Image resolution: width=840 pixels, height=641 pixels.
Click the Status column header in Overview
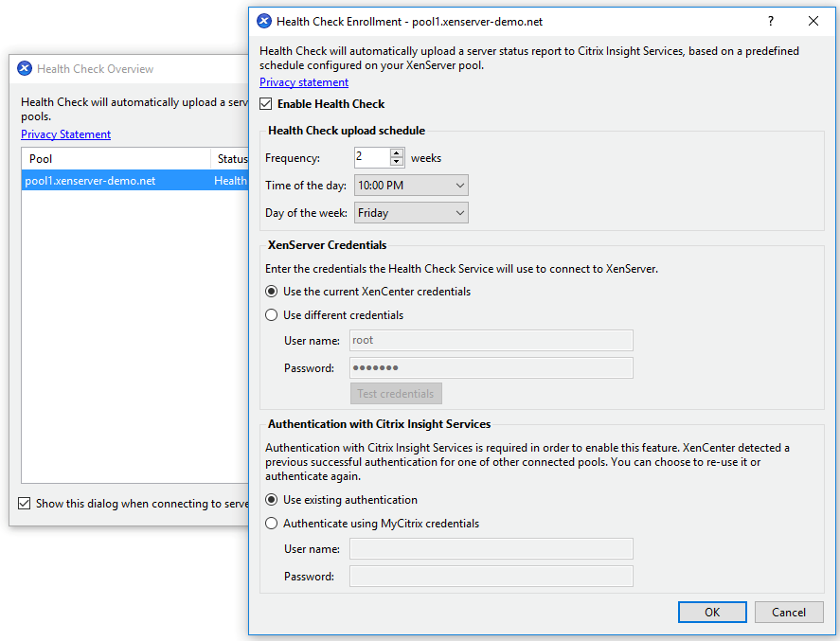pyautogui.click(x=230, y=158)
